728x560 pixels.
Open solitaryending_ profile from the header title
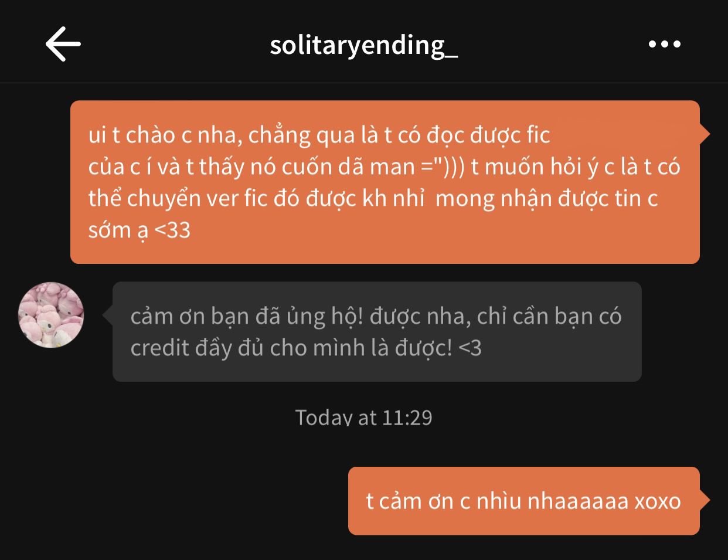pos(363,45)
